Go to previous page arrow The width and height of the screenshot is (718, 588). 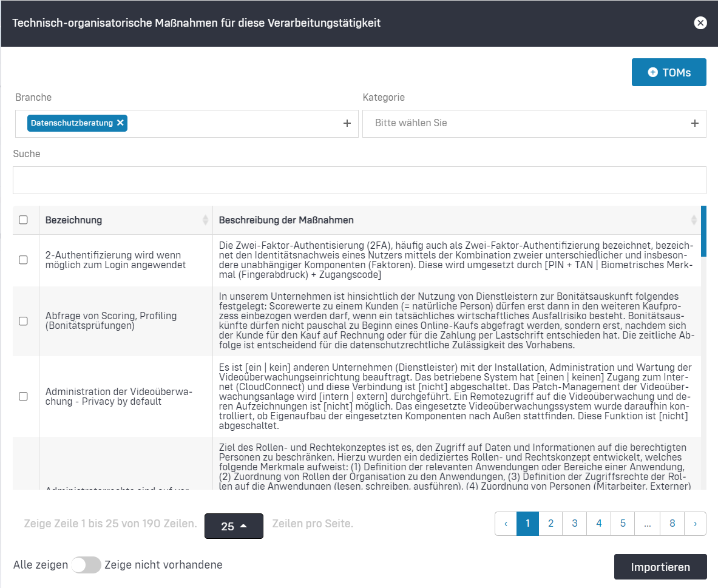coord(506,523)
